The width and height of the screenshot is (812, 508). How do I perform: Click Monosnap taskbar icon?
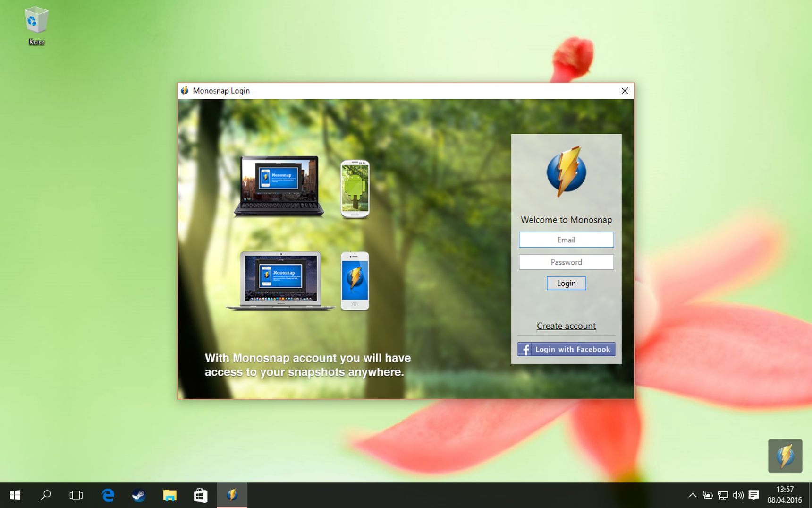232,495
